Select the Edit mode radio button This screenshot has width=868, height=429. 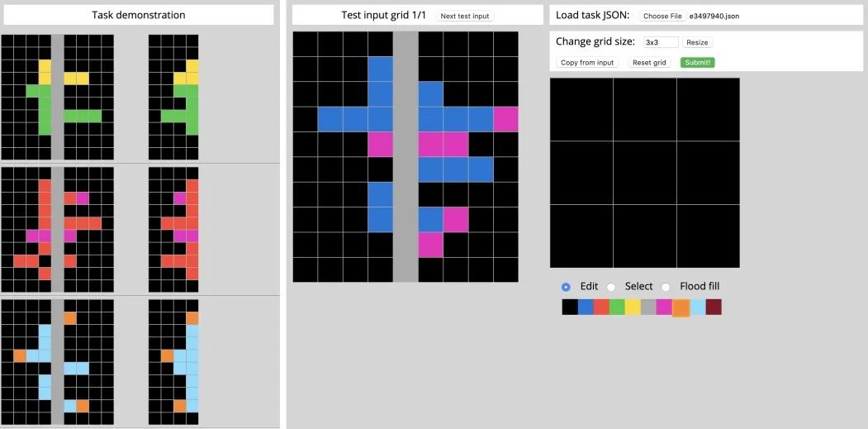565,287
